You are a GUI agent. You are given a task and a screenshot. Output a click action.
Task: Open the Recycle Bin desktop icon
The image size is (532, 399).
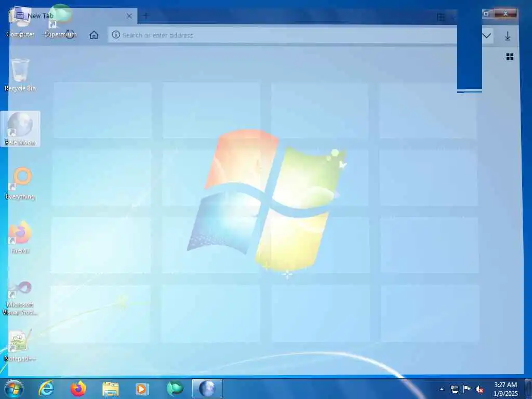pyautogui.click(x=20, y=75)
